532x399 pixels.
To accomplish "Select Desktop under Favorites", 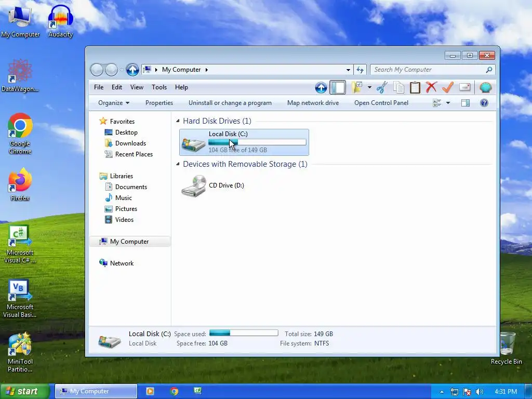I will coord(126,132).
